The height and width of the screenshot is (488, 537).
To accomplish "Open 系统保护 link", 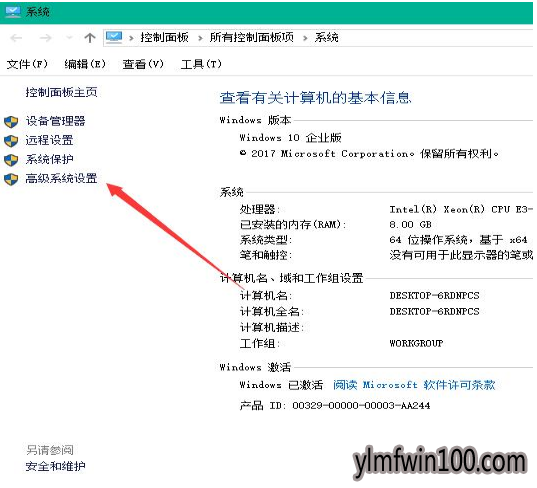I will click(49, 159).
